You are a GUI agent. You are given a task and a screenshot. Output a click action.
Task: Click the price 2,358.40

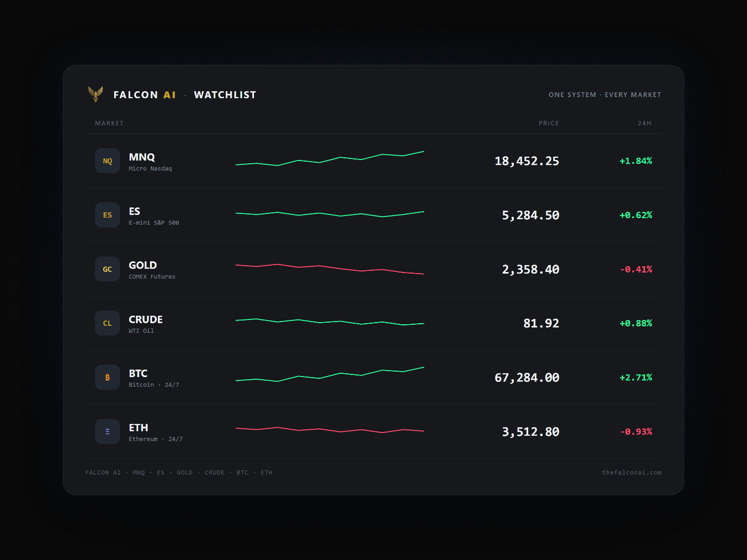click(x=530, y=270)
